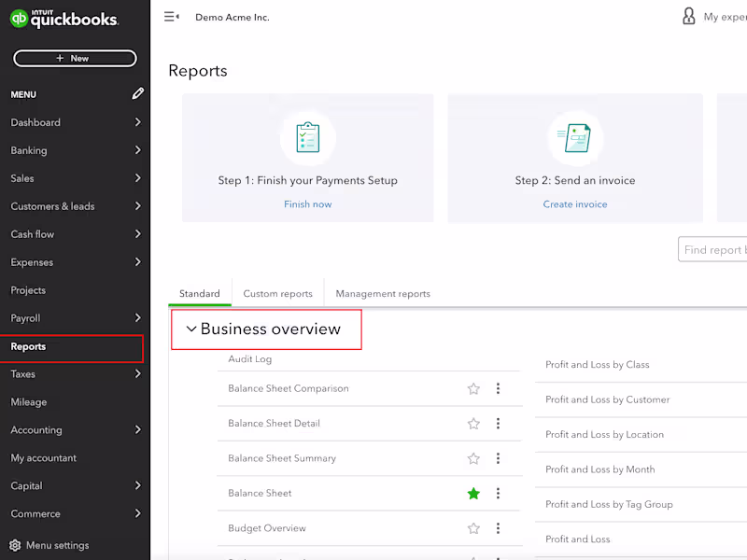Star the Balance Sheet Summary report
Screen dimensions: 747x560
click(x=473, y=459)
